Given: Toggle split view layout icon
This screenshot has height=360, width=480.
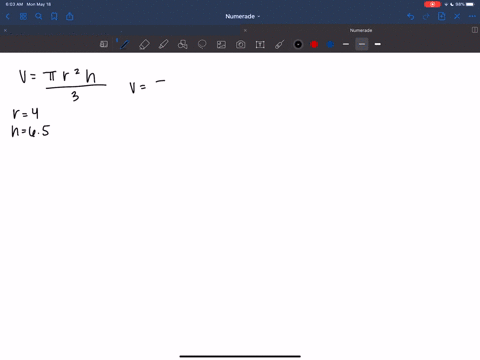Looking at the screenshot, I should coord(475,30).
